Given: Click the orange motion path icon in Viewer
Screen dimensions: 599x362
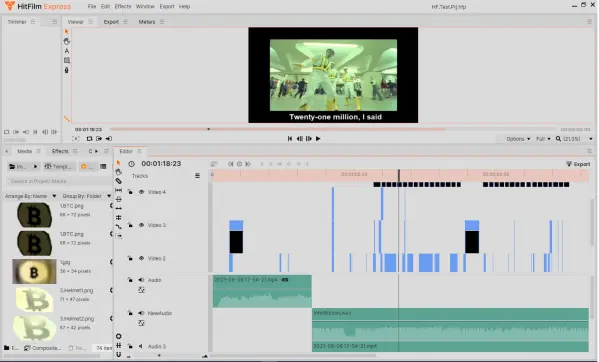Looking at the screenshot, I should (x=67, y=119).
